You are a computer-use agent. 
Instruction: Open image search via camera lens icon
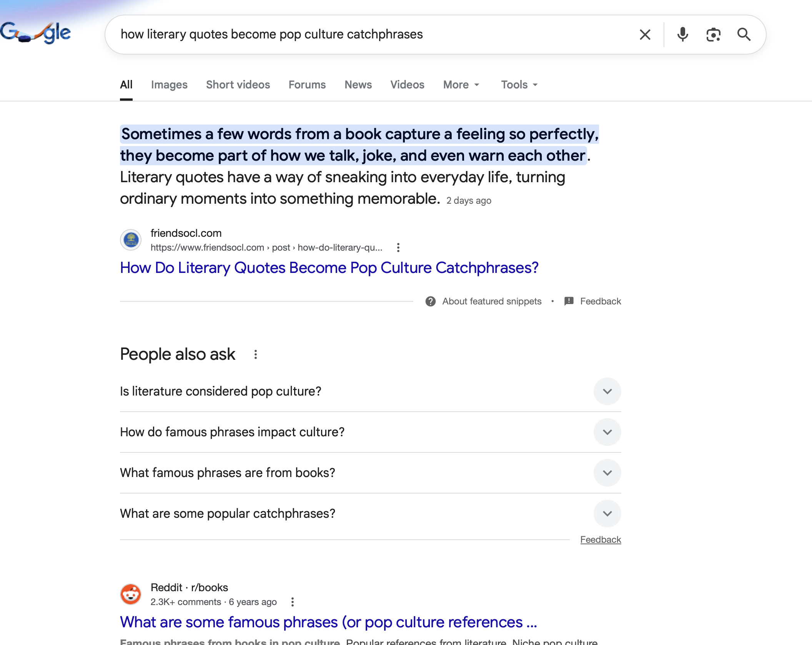[713, 35]
